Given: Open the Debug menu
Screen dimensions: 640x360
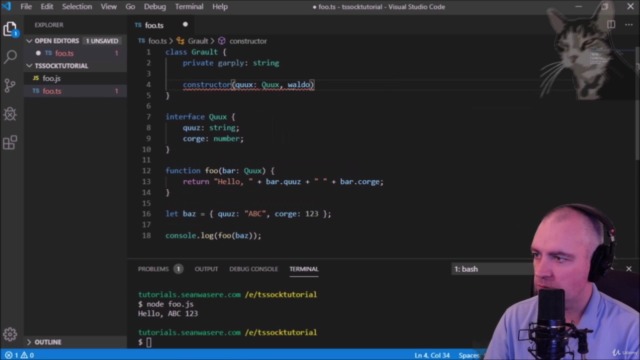Looking at the screenshot, I should (155, 7).
